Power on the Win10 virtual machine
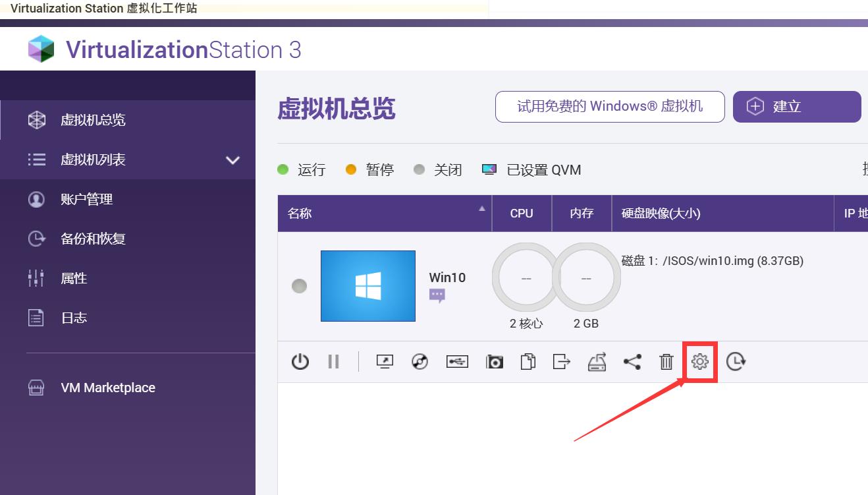Image resolution: width=868 pixels, height=495 pixels. 300,361
